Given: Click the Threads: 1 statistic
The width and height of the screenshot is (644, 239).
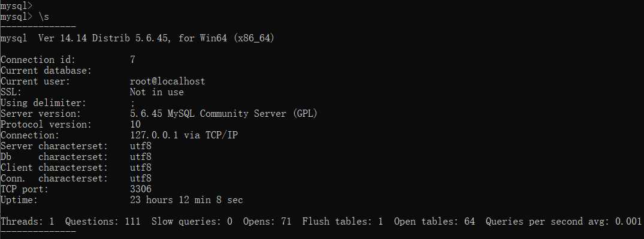Looking at the screenshot, I should 28,222.
